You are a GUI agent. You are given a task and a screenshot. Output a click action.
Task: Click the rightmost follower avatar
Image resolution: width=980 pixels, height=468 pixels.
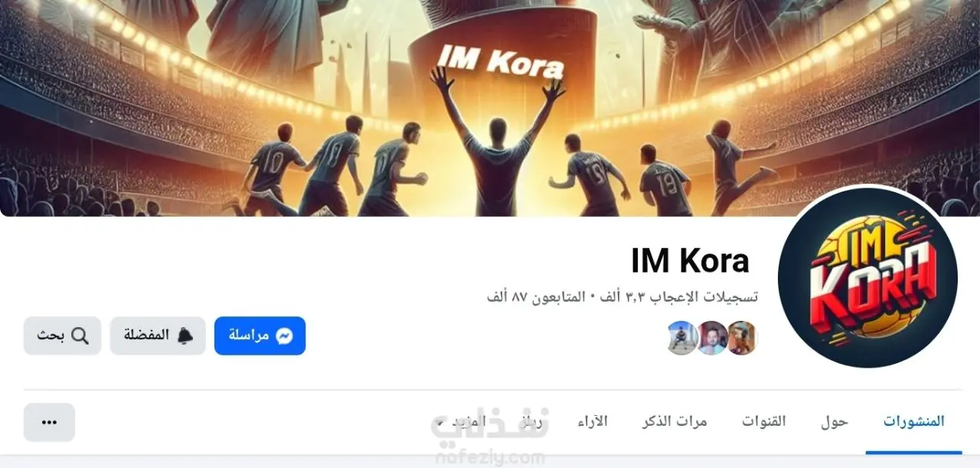(741, 338)
